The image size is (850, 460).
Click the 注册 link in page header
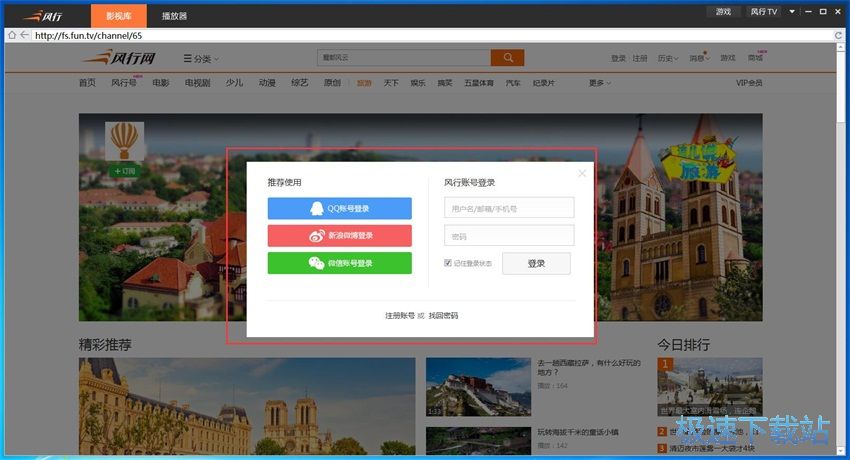[640, 58]
